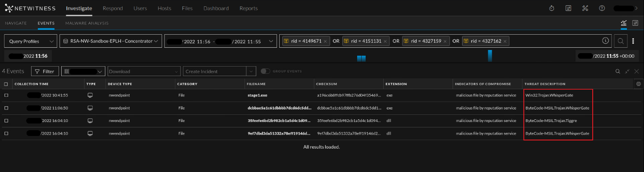Click ByteCode-MSIL.Trojan.Tiggre threat description
This screenshot has height=172, width=644.
[551, 121]
